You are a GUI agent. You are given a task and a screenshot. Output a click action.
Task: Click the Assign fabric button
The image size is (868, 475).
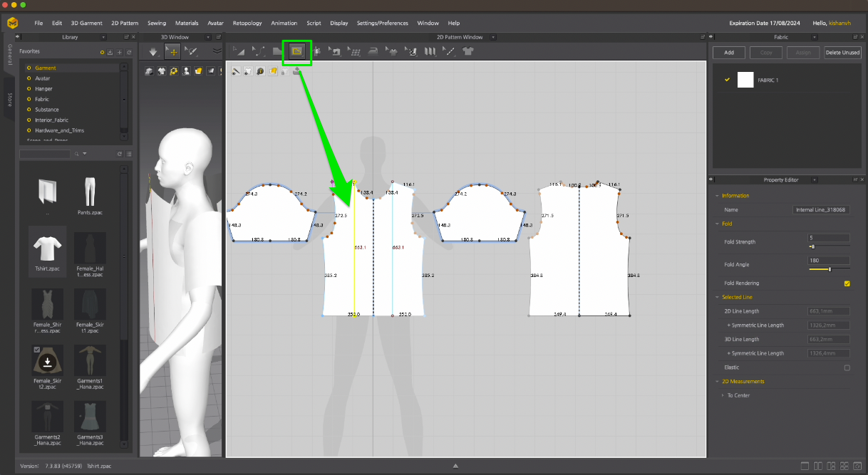click(x=804, y=53)
